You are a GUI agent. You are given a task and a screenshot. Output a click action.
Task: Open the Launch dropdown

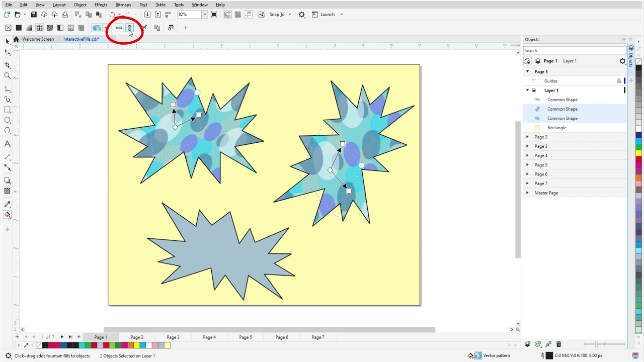click(x=342, y=15)
